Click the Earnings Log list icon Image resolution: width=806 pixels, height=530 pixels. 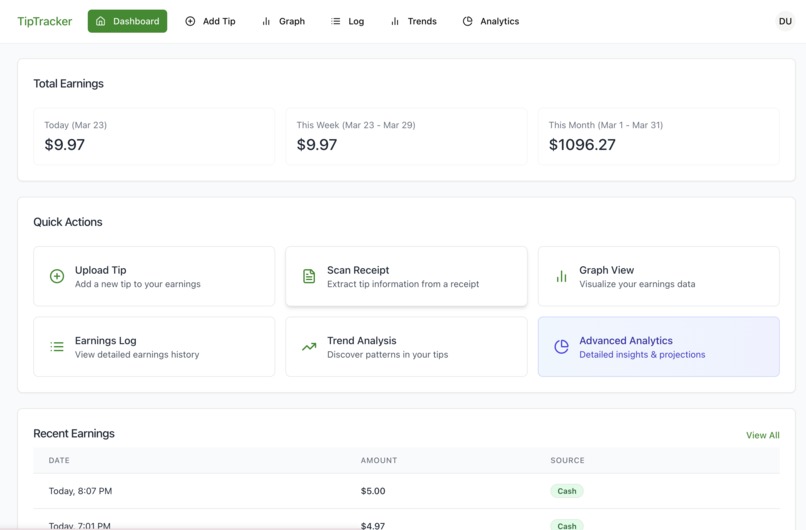57,346
